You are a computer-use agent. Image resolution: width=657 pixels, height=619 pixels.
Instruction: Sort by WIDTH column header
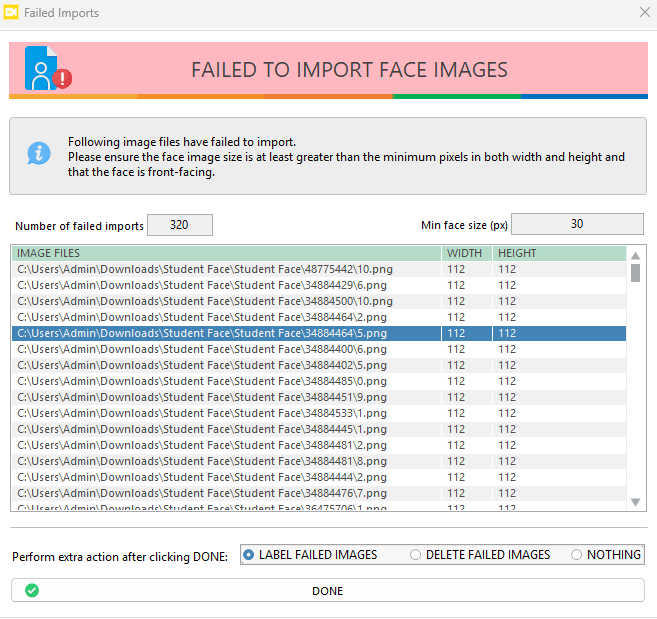466,253
